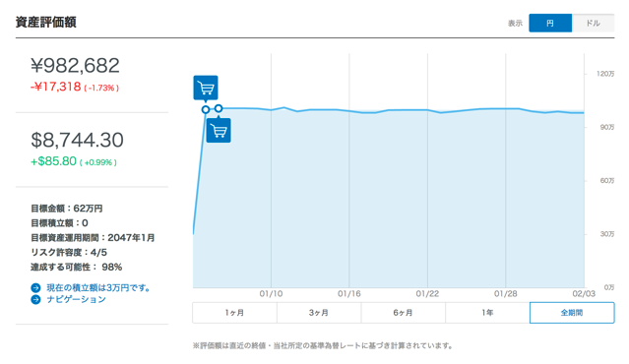Click the chart line end at 02/03

[x=584, y=113]
